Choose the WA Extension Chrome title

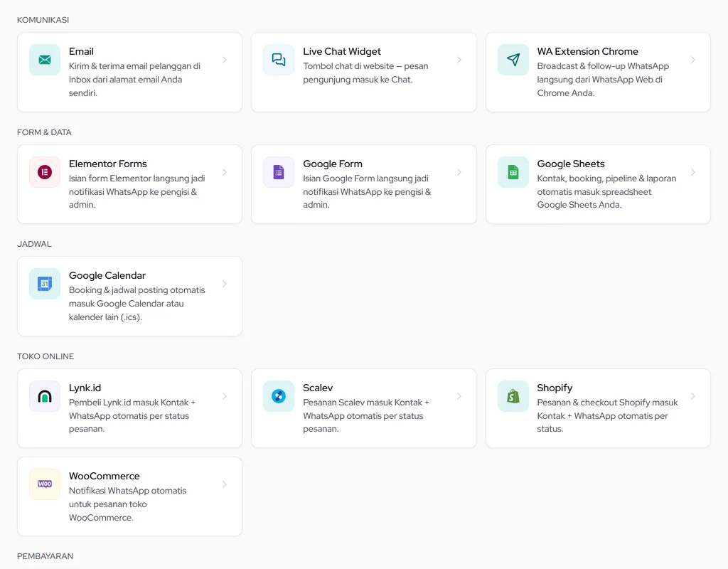[587, 51]
